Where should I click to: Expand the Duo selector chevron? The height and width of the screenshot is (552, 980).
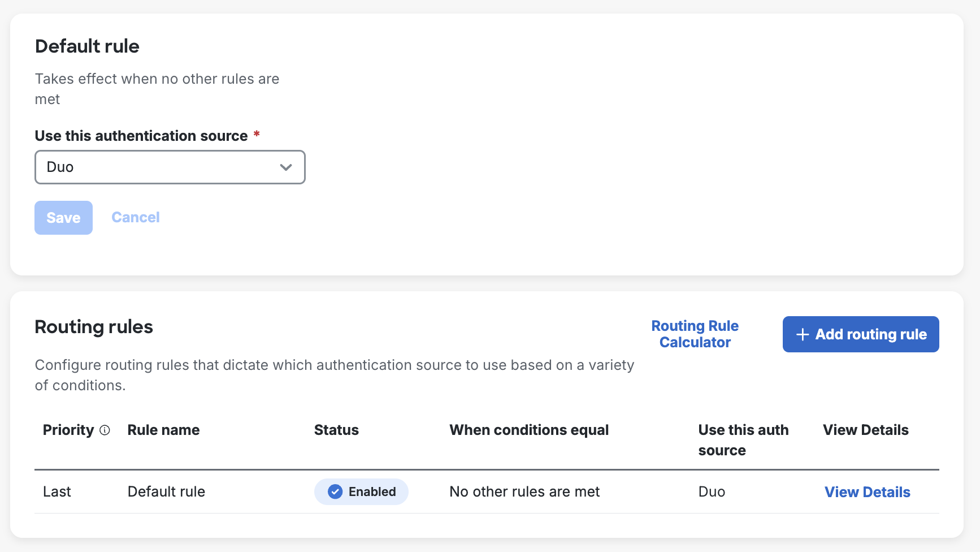(286, 167)
